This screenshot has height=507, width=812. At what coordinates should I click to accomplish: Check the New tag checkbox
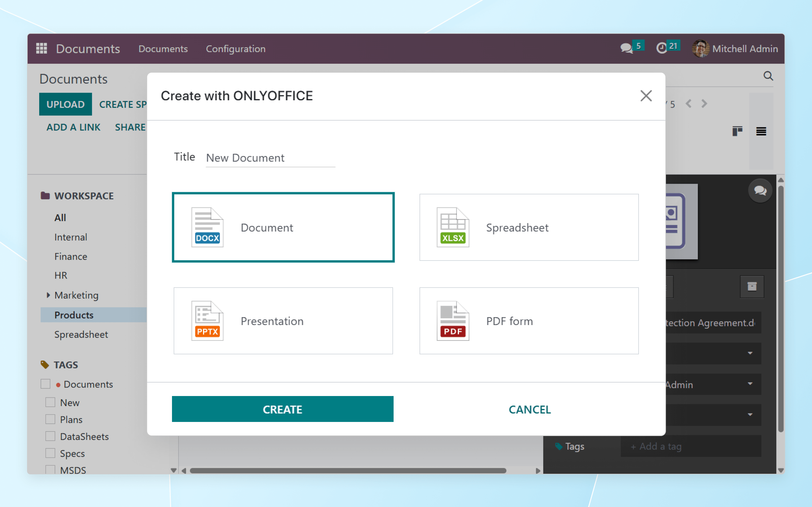point(50,403)
